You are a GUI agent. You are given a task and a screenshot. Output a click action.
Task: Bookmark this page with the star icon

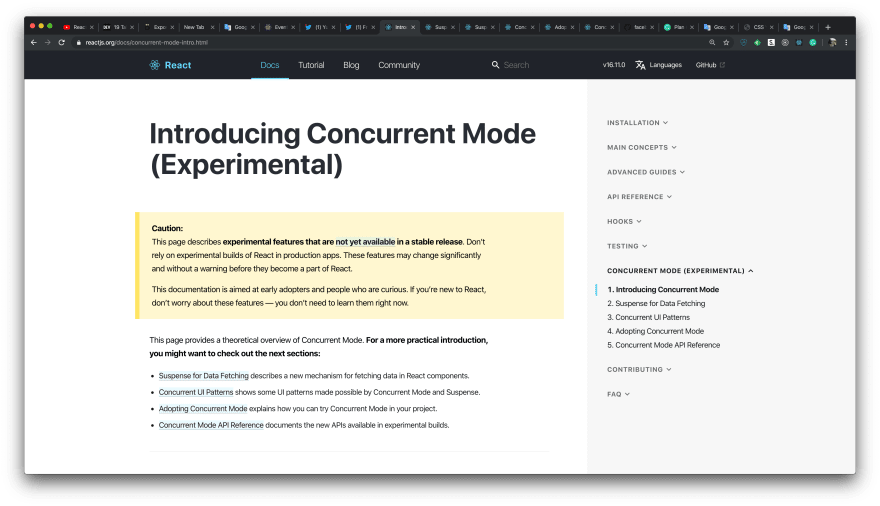(726, 43)
